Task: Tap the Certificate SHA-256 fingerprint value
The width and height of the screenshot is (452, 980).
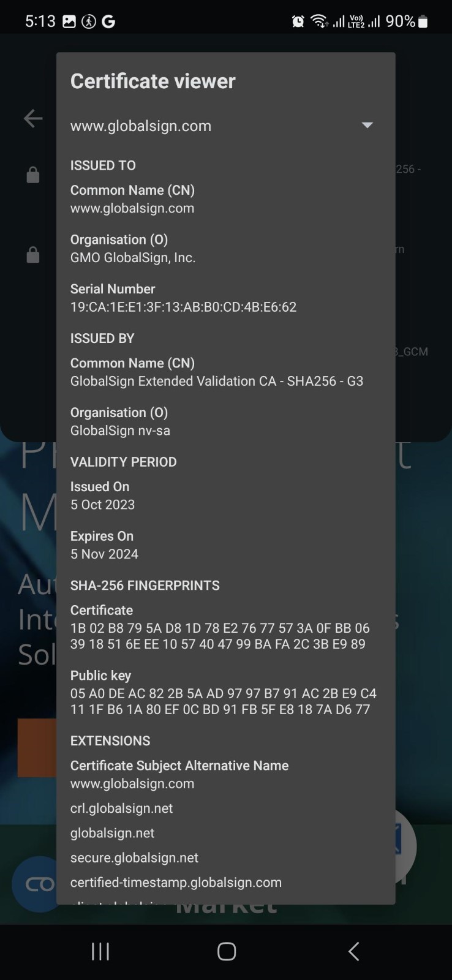Action: click(219, 636)
